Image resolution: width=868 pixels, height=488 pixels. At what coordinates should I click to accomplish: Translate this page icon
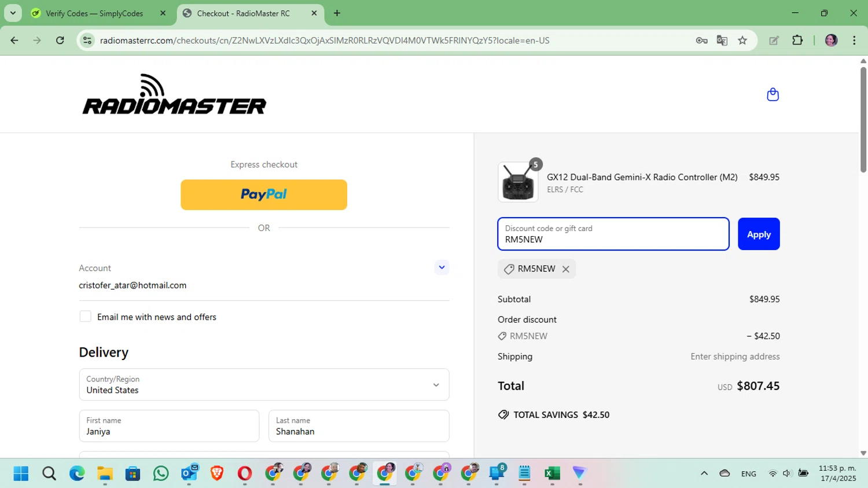[x=722, y=41]
